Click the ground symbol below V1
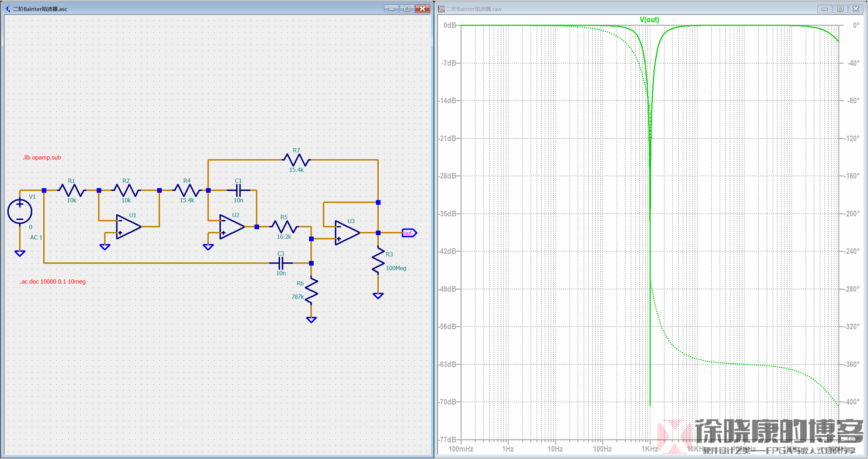The height and width of the screenshot is (459, 868). click(20, 253)
